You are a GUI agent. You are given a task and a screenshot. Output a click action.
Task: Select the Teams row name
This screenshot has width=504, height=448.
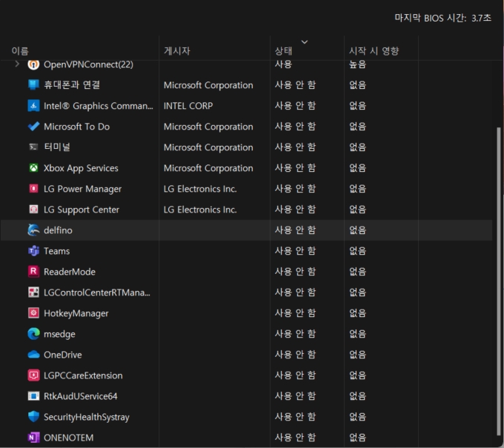56,251
